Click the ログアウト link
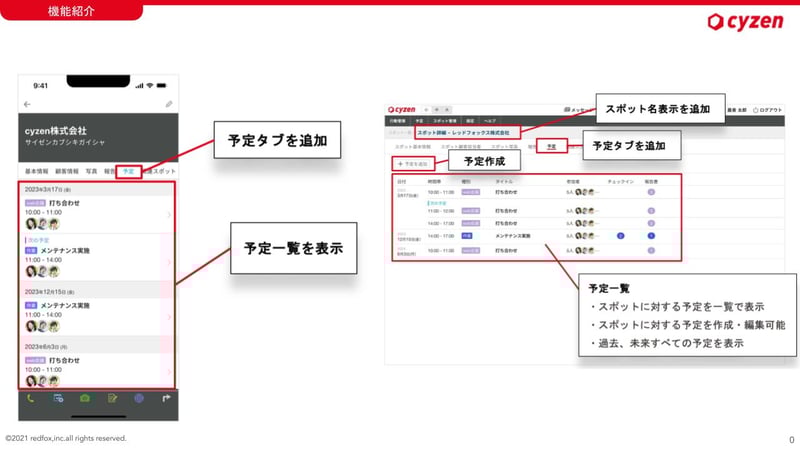800x450 pixels. pyautogui.click(x=770, y=110)
